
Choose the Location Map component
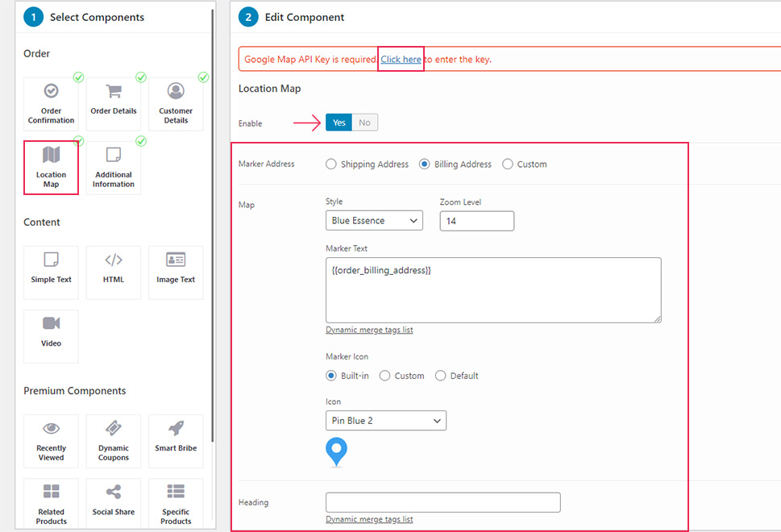coord(51,168)
